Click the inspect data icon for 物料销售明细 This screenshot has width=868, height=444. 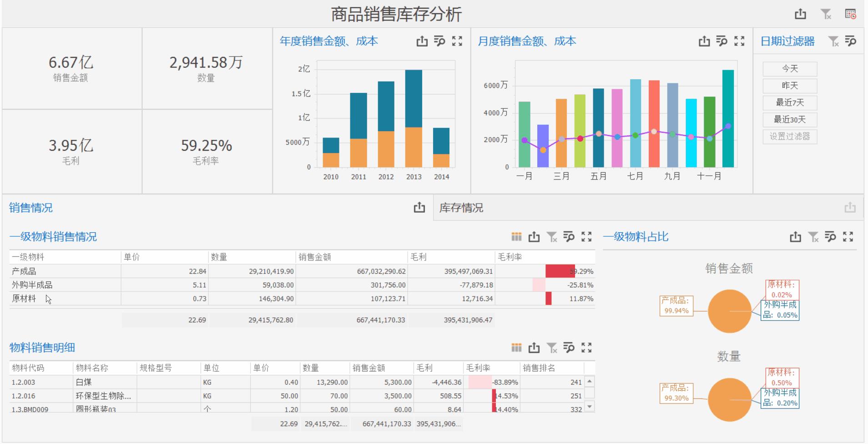click(x=569, y=348)
